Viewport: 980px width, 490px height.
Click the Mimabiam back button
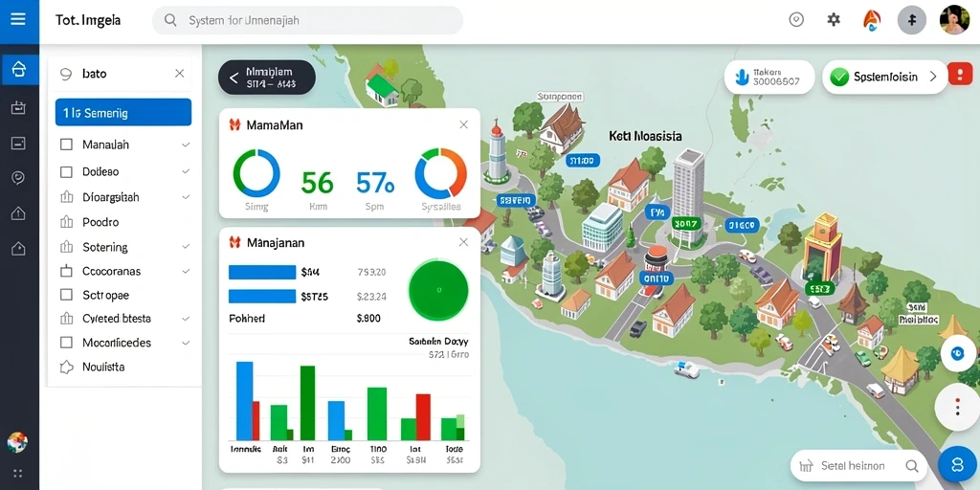(x=266, y=77)
